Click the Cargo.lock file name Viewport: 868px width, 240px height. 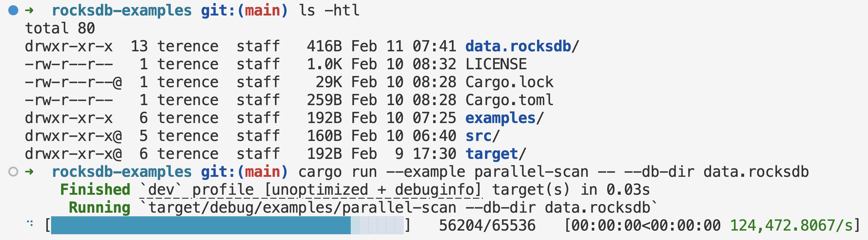point(509,82)
